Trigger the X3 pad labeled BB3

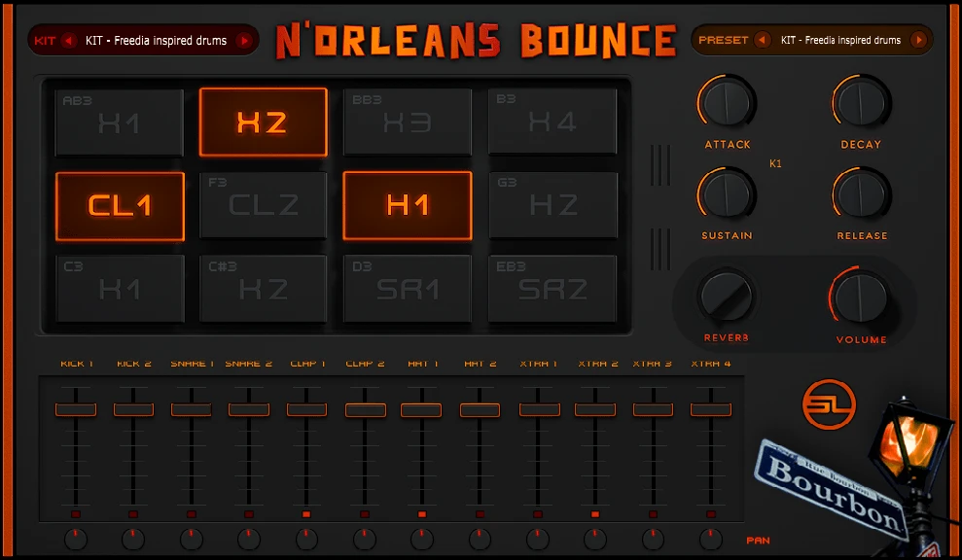[408, 122]
